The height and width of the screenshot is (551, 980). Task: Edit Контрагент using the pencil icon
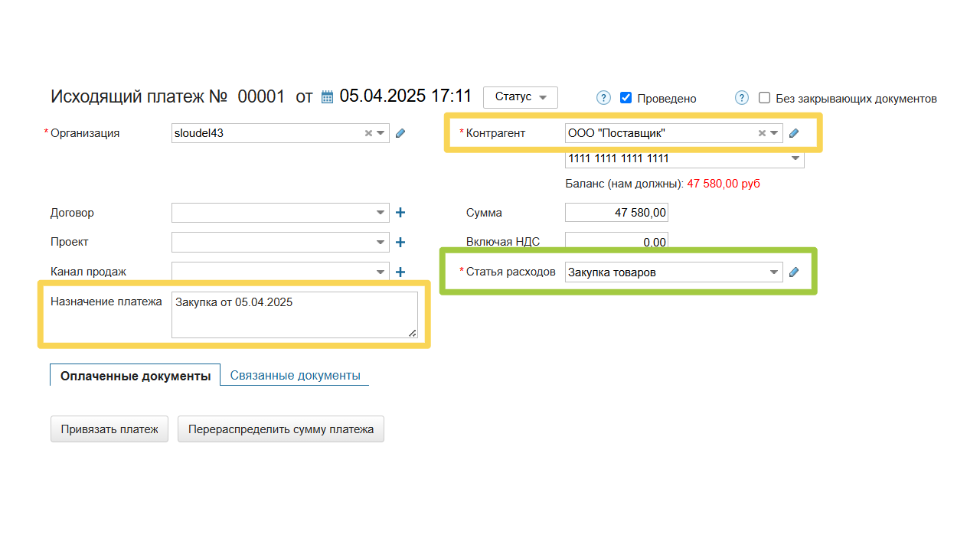click(x=794, y=133)
